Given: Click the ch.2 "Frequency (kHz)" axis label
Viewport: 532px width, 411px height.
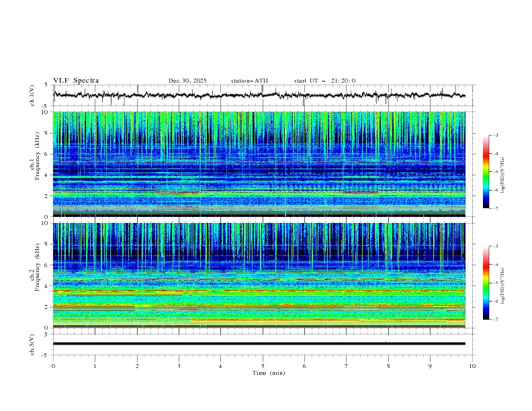Looking at the screenshot, I should click(x=37, y=267).
